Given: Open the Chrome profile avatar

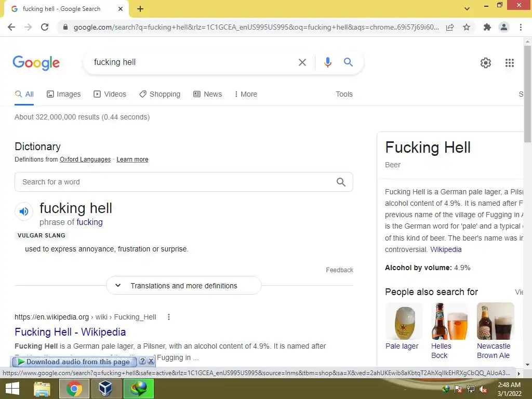Looking at the screenshot, I should pyautogui.click(x=504, y=27).
